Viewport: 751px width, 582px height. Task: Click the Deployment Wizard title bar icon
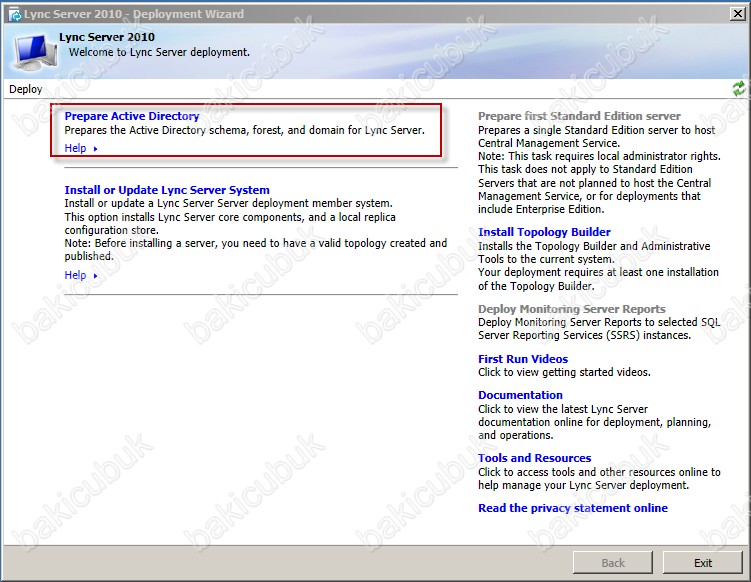pos(14,14)
